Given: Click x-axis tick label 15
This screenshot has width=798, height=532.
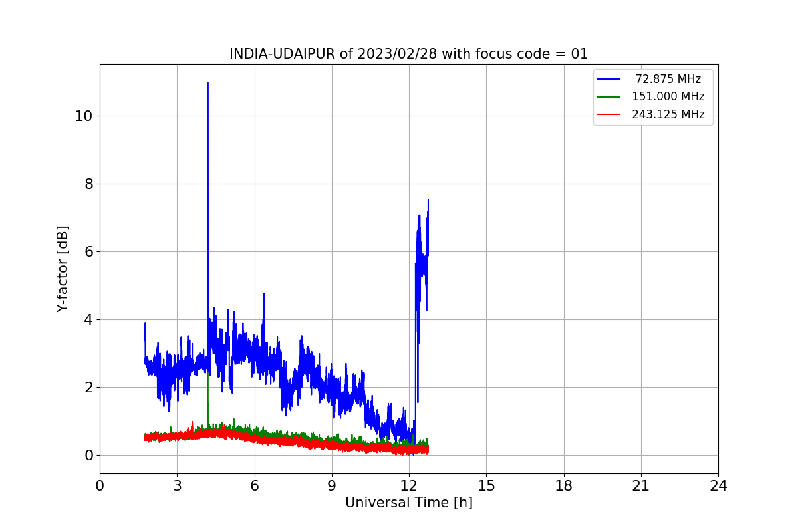Looking at the screenshot, I should click(x=486, y=486).
